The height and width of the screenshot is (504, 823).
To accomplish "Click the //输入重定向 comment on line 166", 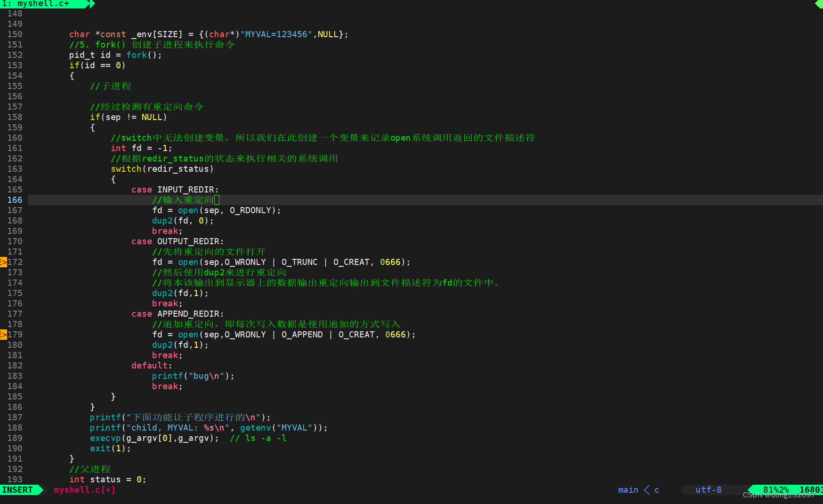I will pyautogui.click(x=183, y=200).
